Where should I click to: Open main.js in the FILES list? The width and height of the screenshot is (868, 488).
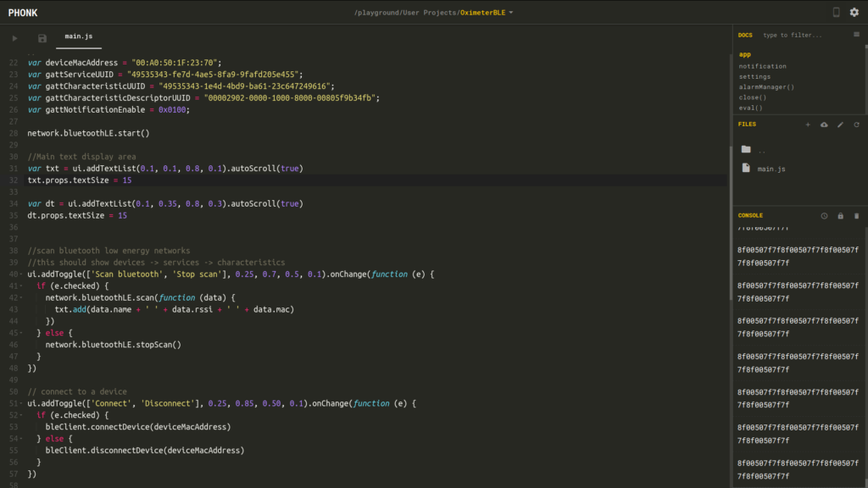coord(771,169)
